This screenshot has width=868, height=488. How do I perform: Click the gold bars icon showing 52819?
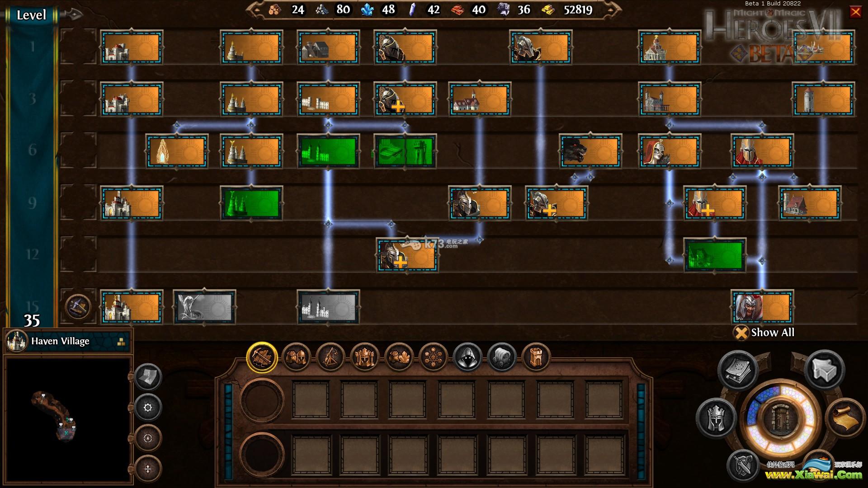coord(548,10)
